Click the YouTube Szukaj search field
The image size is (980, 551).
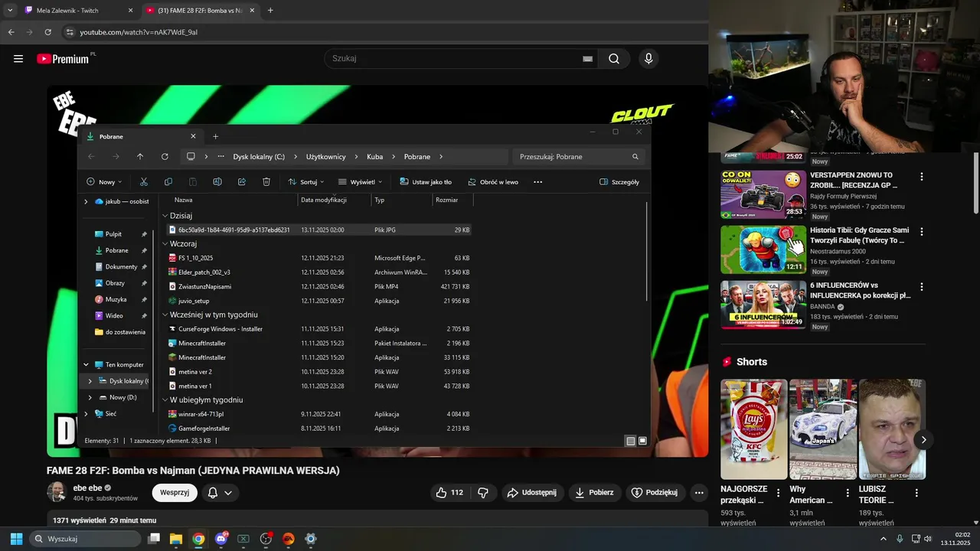click(460, 59)
